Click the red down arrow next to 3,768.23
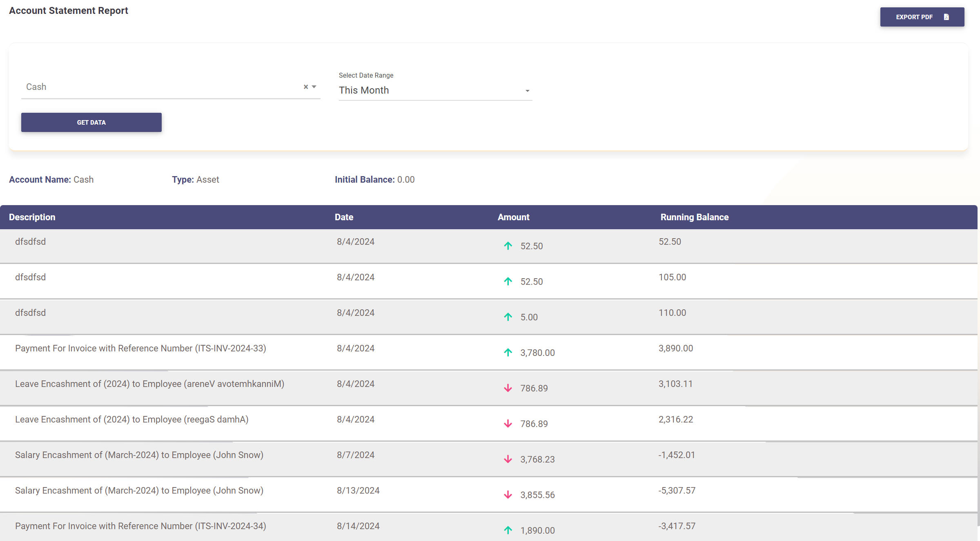This screenshot has height=541, width=980. pos(508,459)
